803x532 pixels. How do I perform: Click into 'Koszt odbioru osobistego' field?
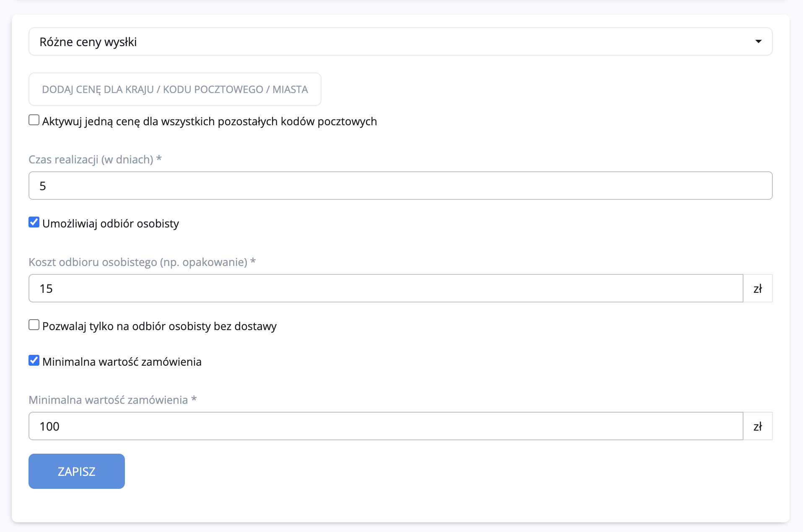(x=386, y=288)
